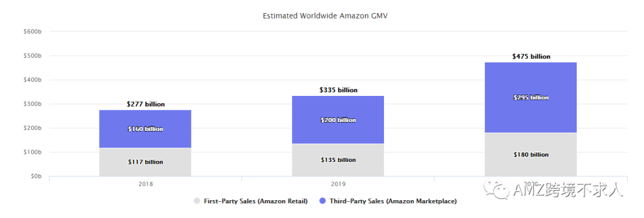Click the 2018 x-axis label

tap(145, 184)
